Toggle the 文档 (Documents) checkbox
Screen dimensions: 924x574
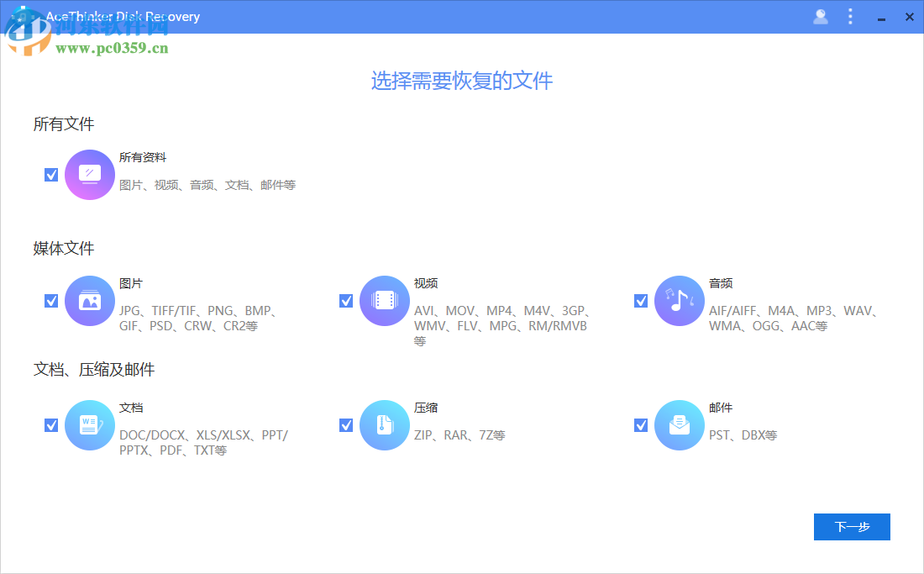51,424
